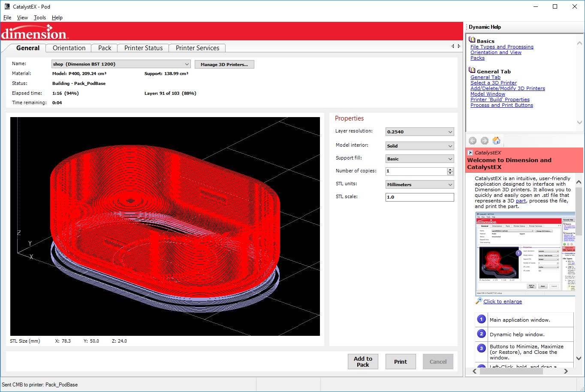Image resolution: width=585 pixels, height=392 pixels.
Task: Click the 'part' link in welcome text
Action: point(521,201)
